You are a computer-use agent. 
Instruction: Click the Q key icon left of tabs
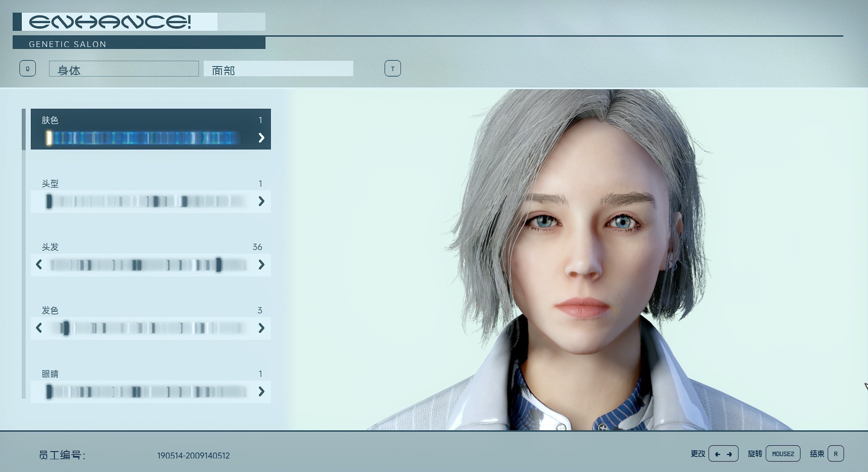tap(28, 69)
